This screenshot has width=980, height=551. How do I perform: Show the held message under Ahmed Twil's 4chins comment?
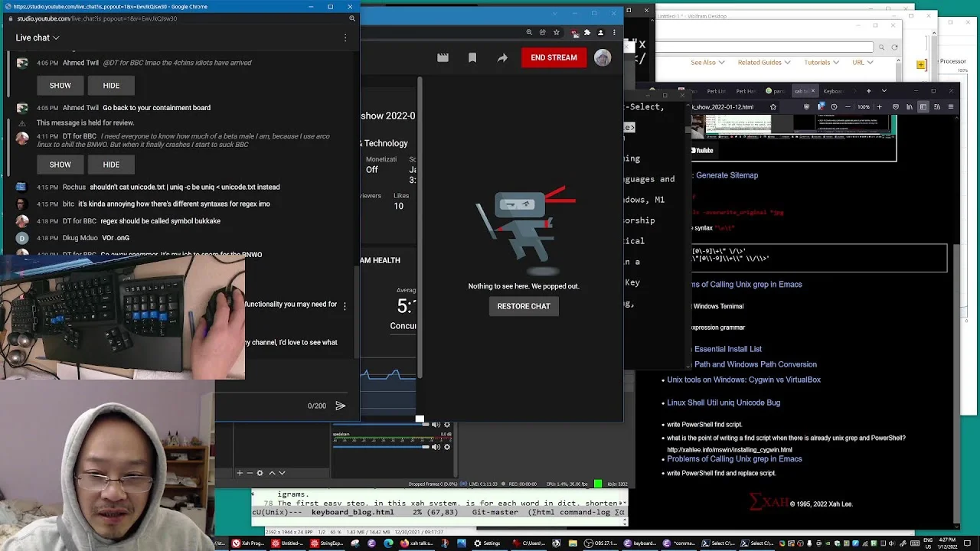click(x=60, y=85)
